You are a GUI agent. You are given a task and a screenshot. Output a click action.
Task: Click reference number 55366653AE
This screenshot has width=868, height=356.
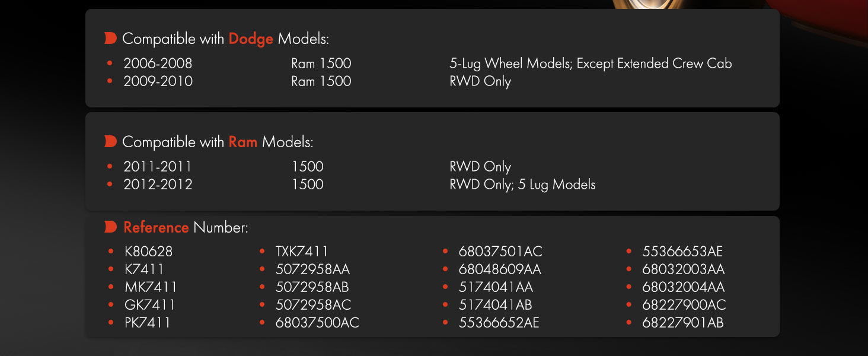682,252
